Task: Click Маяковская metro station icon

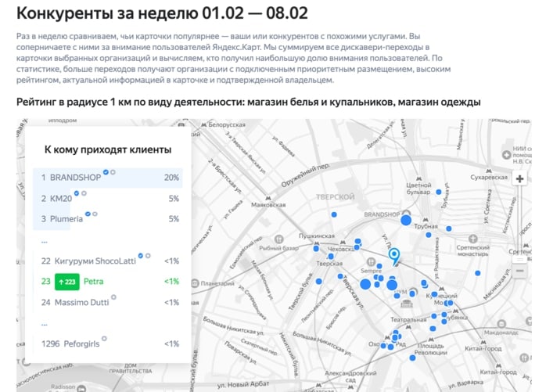Action: pos(268,199)
